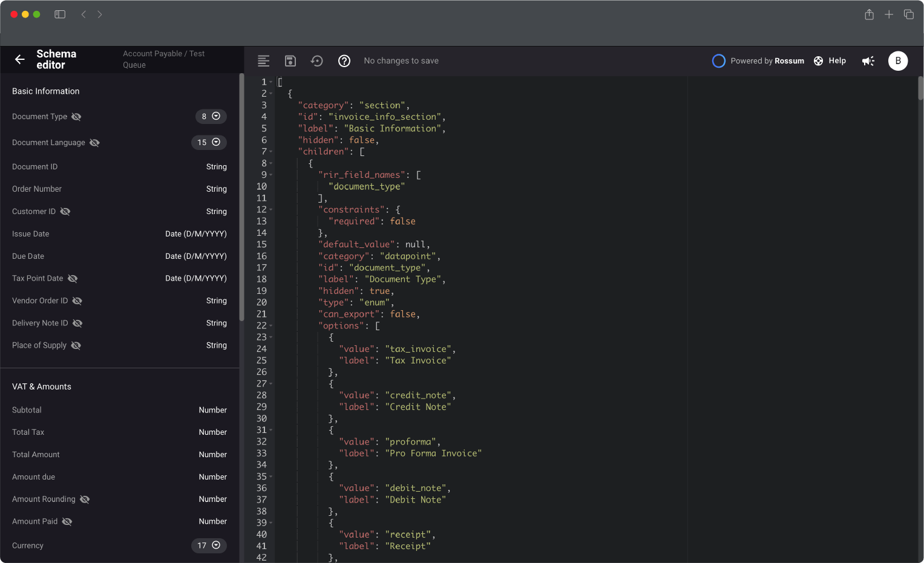The width and height of the screenshot is (924, 563).
Task: Click the announcements megaphone icon
Action: 868,60
